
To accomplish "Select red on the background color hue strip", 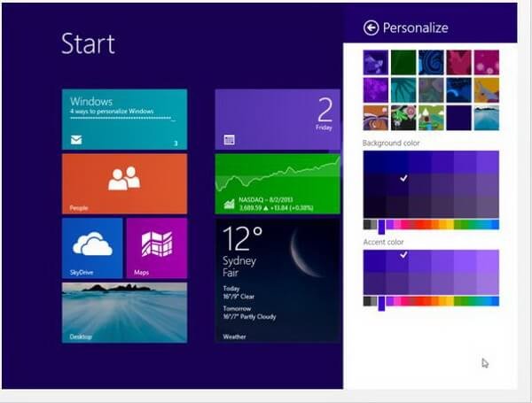I will point(420,224).
